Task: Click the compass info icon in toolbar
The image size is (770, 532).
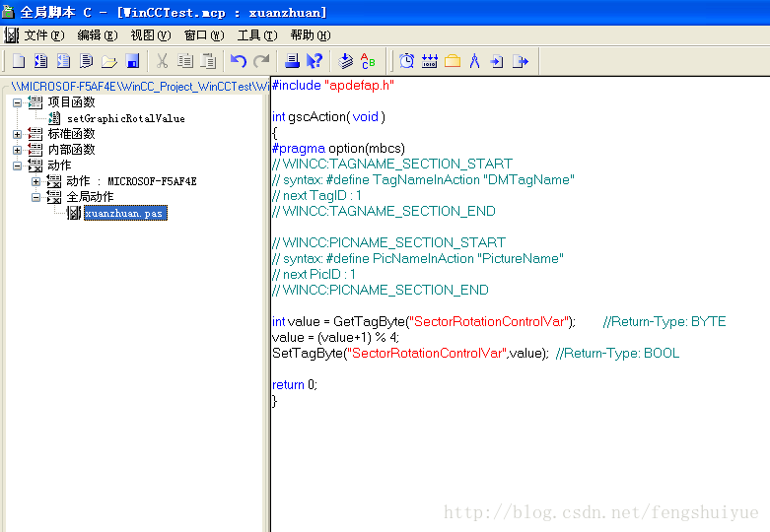Action: tap(474, 61)
